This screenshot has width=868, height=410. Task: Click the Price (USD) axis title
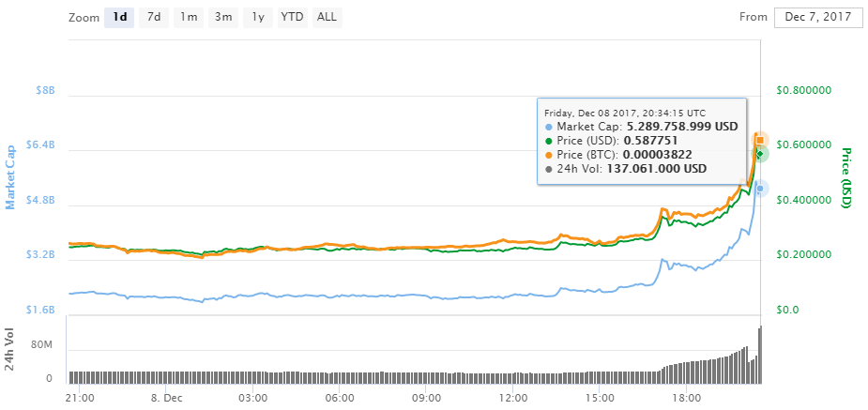[x=845, y=177]
